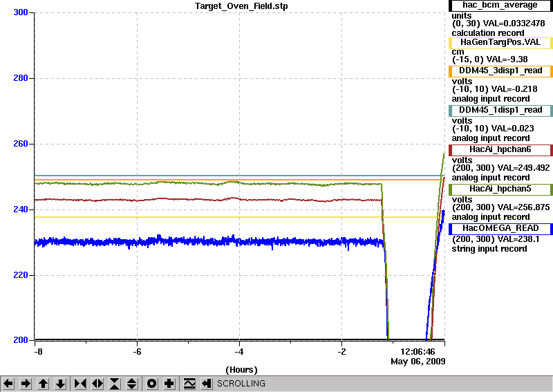Click the plus toolbar icon
The height and width of the screenshot is (392, 553).
click(x=169, y=384)
